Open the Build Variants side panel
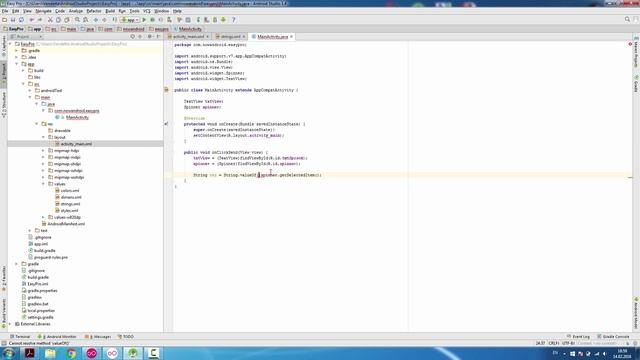The height and width of the screenshot is (360, 640). click(4, 313)
